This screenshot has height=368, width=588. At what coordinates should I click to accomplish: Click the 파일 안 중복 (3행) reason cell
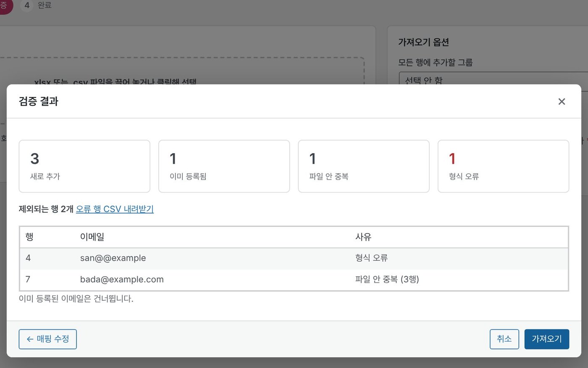387,279
